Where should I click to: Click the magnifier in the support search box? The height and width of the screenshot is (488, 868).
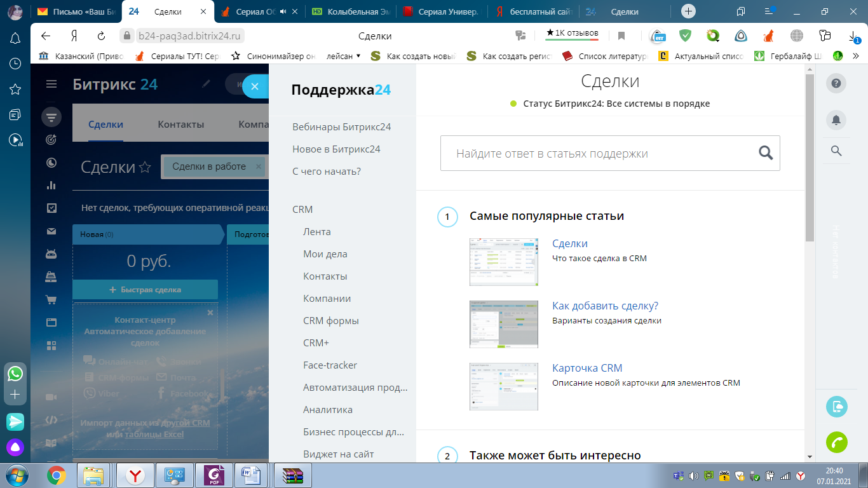click(766, 152)
